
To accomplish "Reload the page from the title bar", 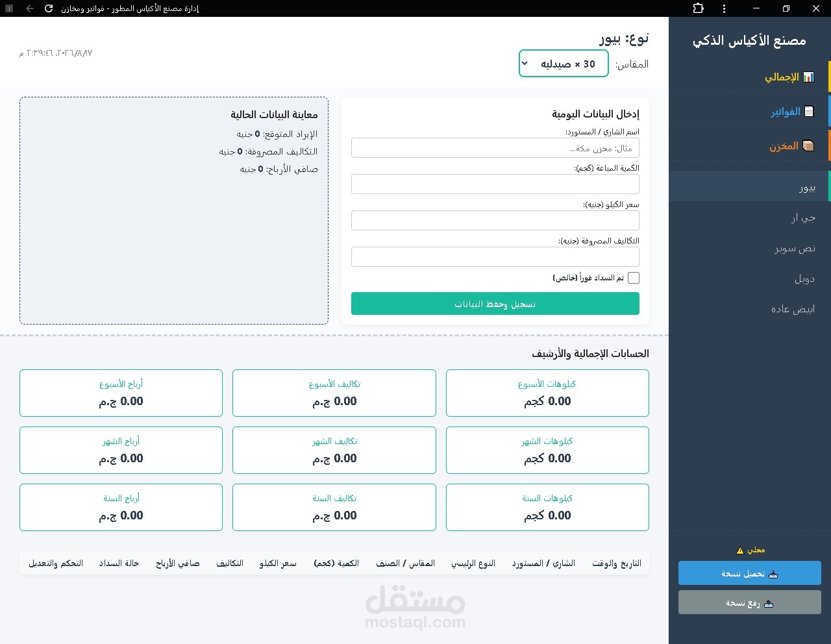I will (49, 8).
